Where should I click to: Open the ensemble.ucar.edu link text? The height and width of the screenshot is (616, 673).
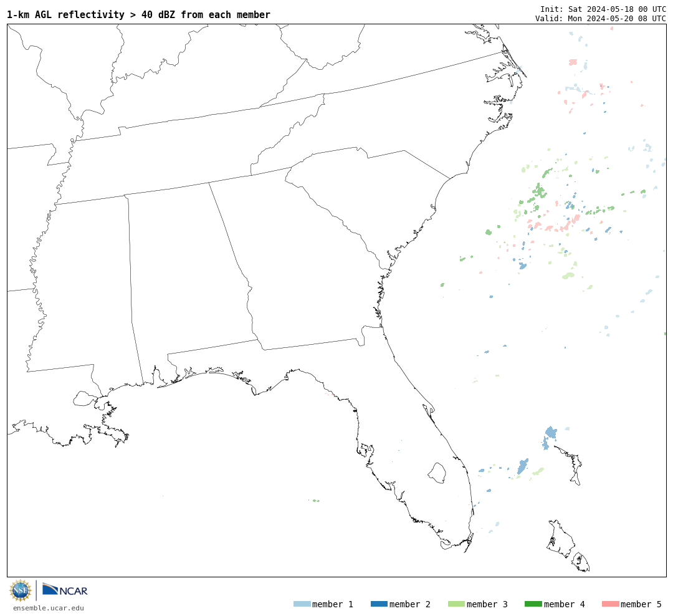(49, 608)
